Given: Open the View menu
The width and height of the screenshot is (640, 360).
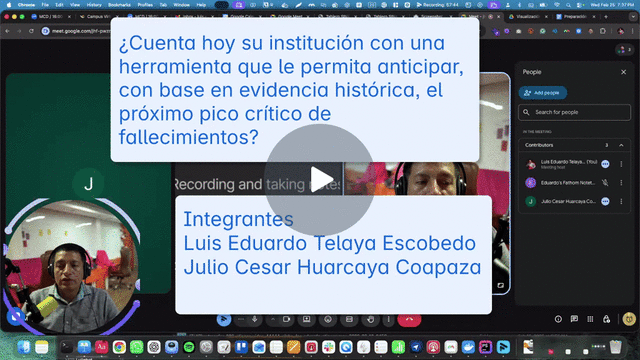Looking at the screenshot, I should [x=75, y=5].
